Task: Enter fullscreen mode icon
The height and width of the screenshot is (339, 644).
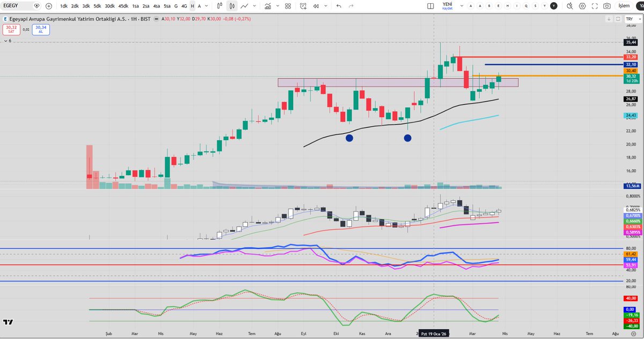Action: 594,6
